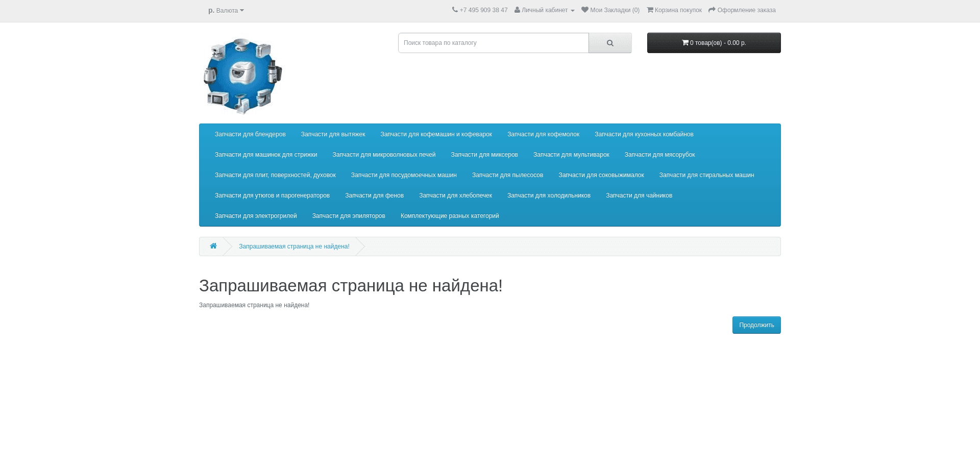Viewport: 980px width, 472px height.
Task: Select Запчасти для стиральных машин menu item
Action: (x=706, y=175)
